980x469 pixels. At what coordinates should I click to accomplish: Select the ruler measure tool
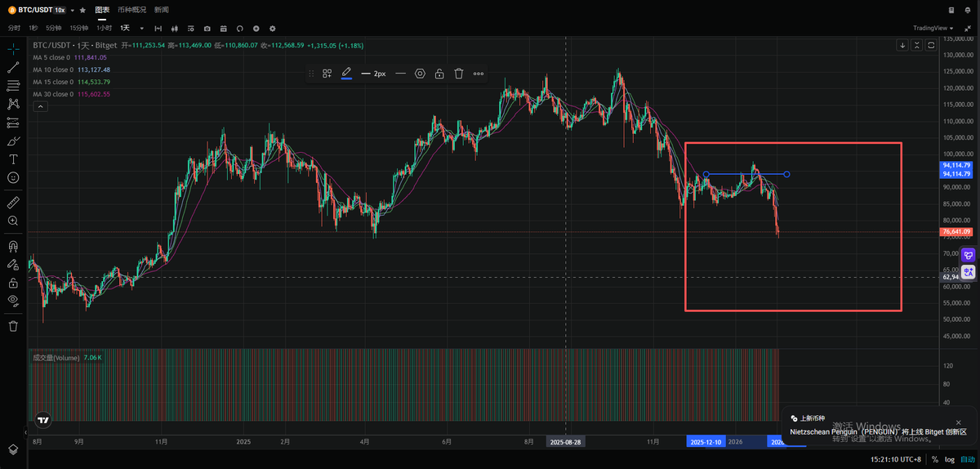click(13, 201)
